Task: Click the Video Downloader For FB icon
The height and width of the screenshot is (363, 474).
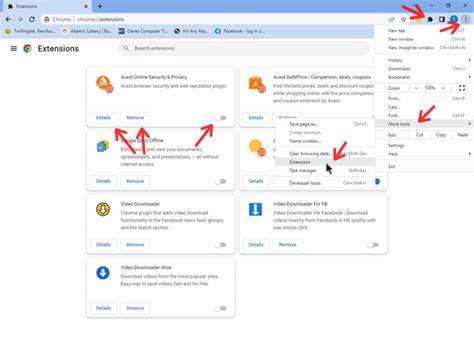Action: (x=255, y=209)
